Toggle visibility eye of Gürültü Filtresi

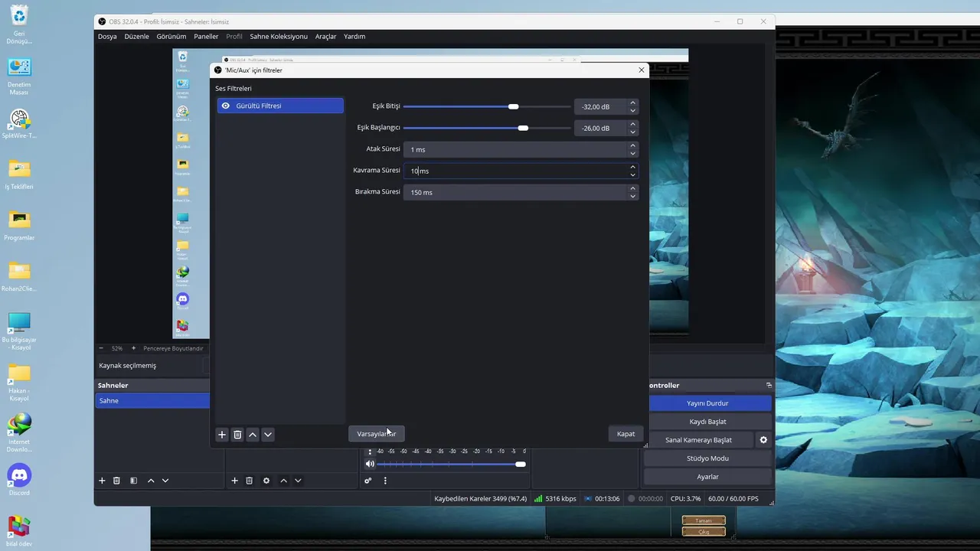point(225,106)
